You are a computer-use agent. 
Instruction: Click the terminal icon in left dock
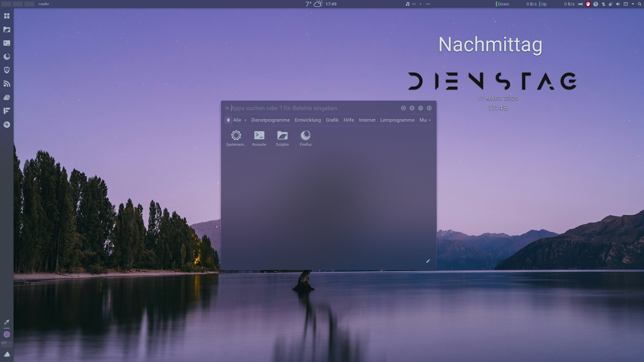tap(7, 43)
